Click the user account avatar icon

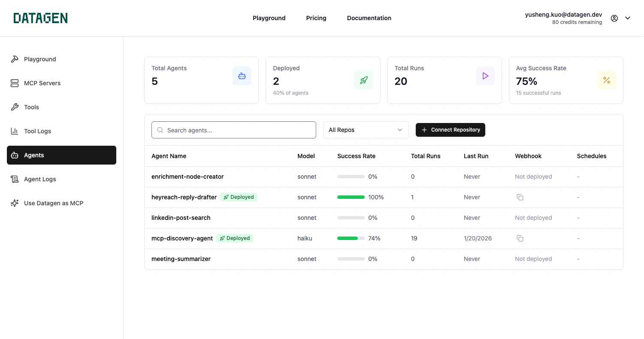click(614, 18)
